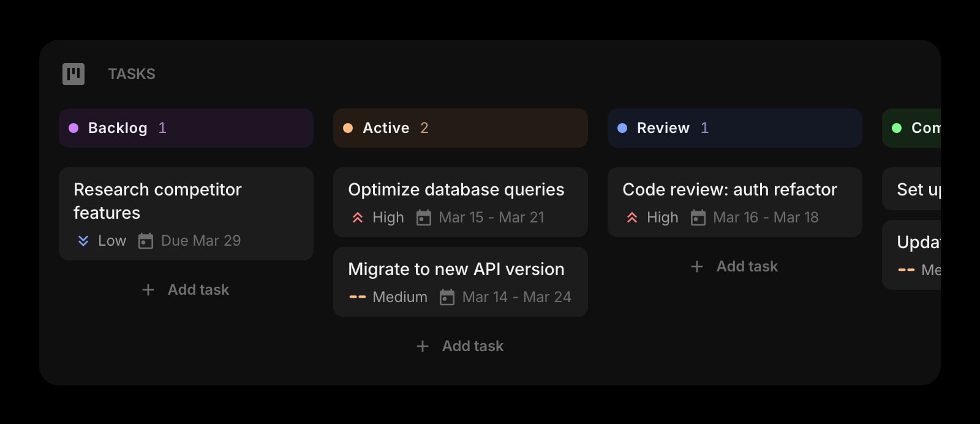Viewport: 980px width, 424px height.
Task: Add task to the Review column
Action: [x=735, y=267]
